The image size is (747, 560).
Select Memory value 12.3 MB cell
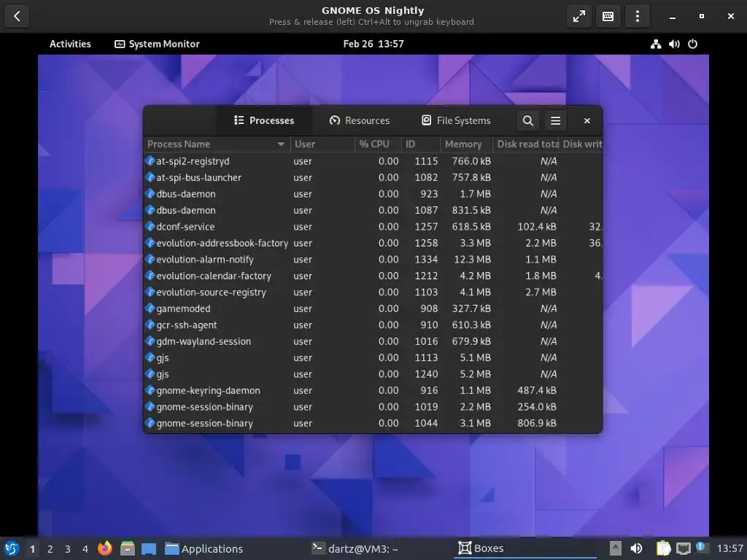pos(472,260)
